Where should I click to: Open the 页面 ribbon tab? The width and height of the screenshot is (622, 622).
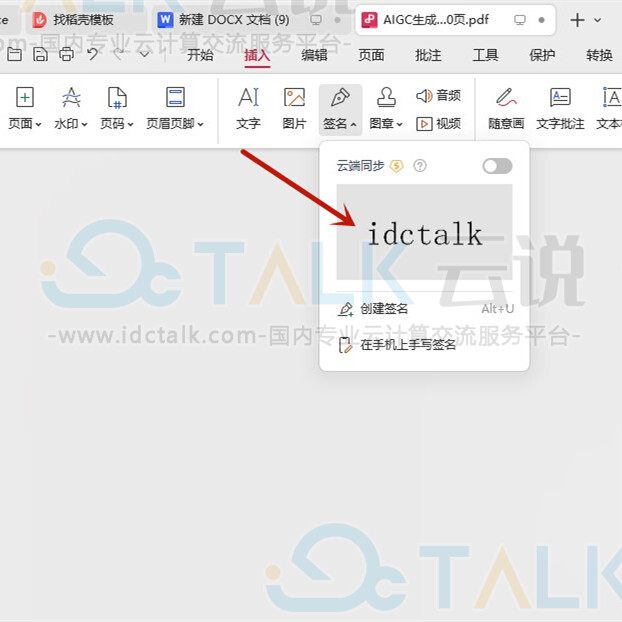tap(371, 55)
